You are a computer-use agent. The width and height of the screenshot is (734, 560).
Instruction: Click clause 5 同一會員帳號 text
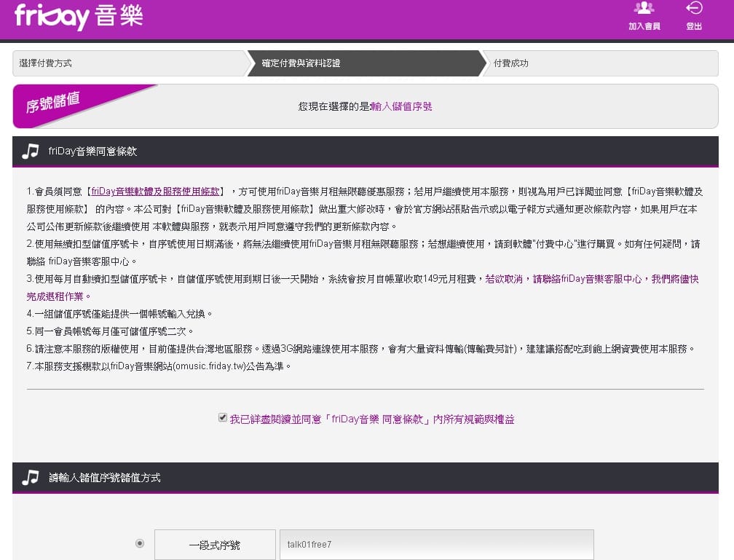110,331
